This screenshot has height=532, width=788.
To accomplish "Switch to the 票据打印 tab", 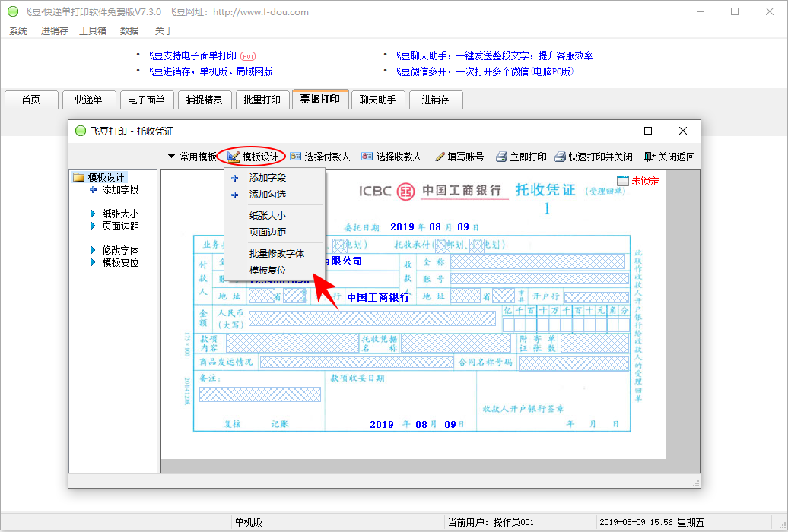I will coord(320,99).
